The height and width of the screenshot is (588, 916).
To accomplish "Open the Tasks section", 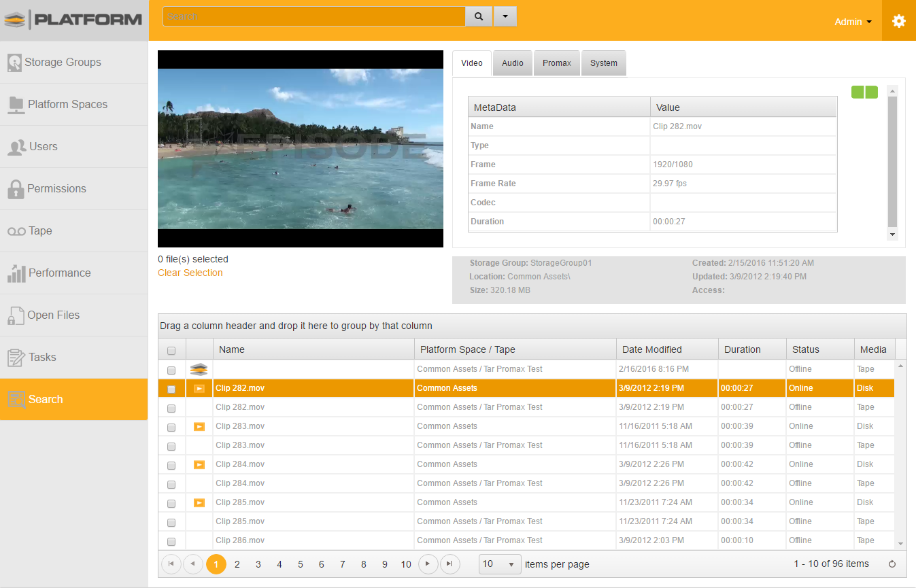I will tap(73, 358).
